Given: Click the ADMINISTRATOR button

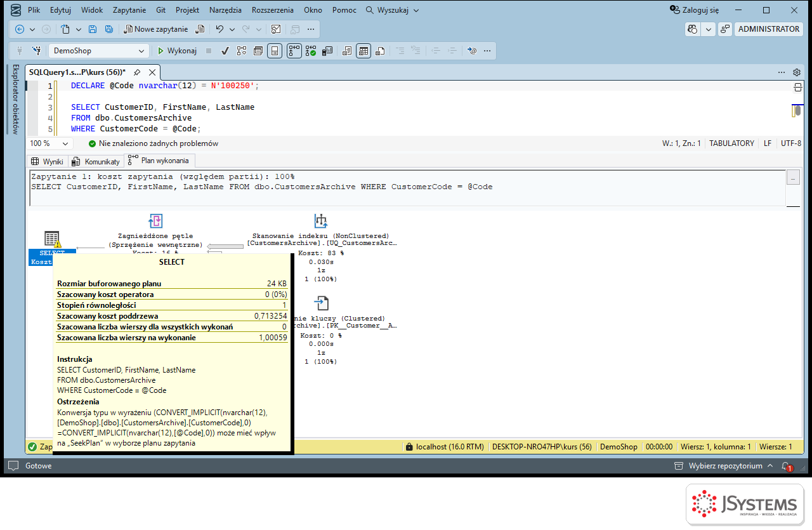Looking at the screenshot, I should pyautogui.click(x=769, y=29).
